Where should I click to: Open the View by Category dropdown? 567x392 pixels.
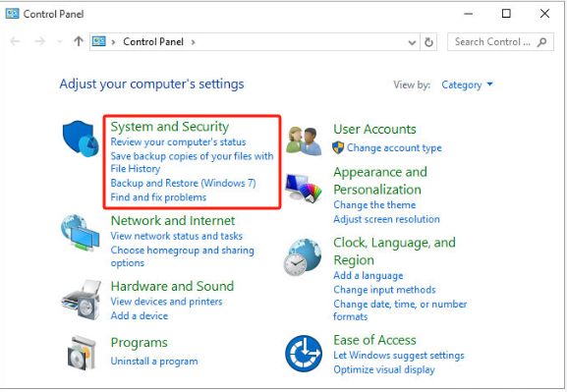(x=467, y=84)
